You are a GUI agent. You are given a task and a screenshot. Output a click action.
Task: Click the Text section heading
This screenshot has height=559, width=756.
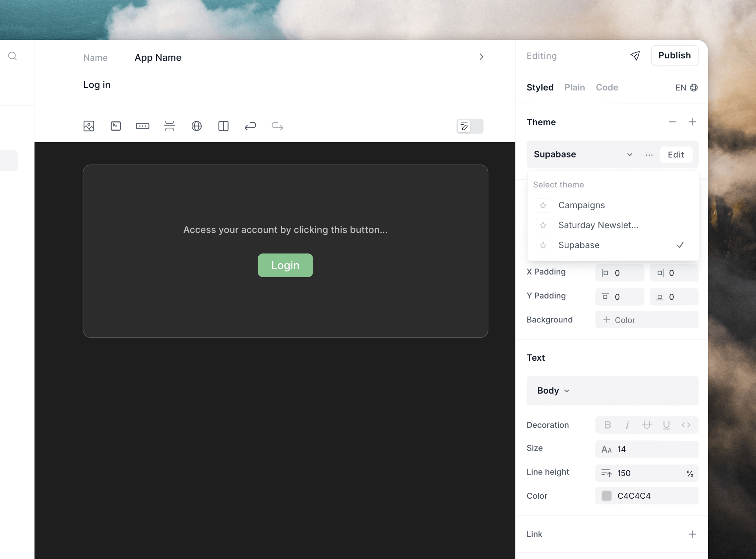(x=536, y=358)
